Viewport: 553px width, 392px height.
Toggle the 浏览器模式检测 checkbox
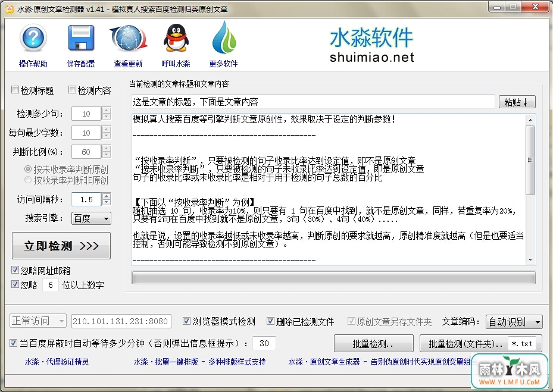pyautogui.click(x=186, y=321)
